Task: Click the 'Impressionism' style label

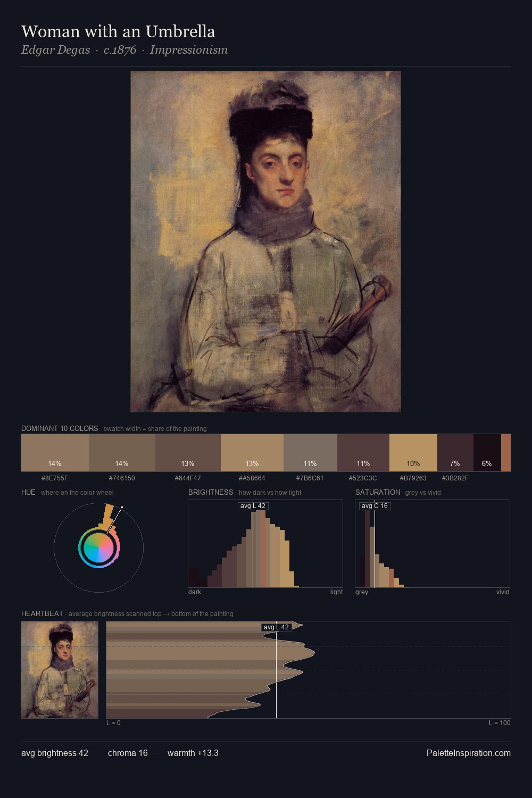Action: click(x=189, y=50)
